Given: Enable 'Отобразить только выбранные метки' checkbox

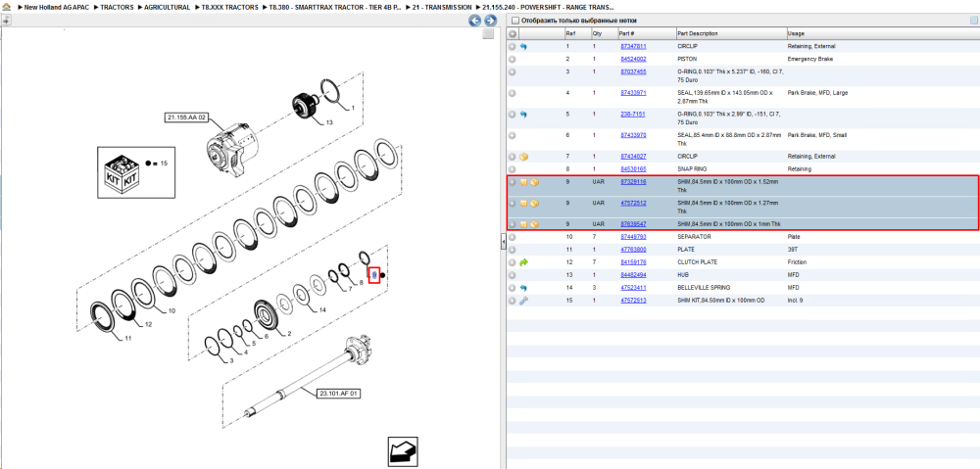Looking at the screenshot, I should click(514, 21).
